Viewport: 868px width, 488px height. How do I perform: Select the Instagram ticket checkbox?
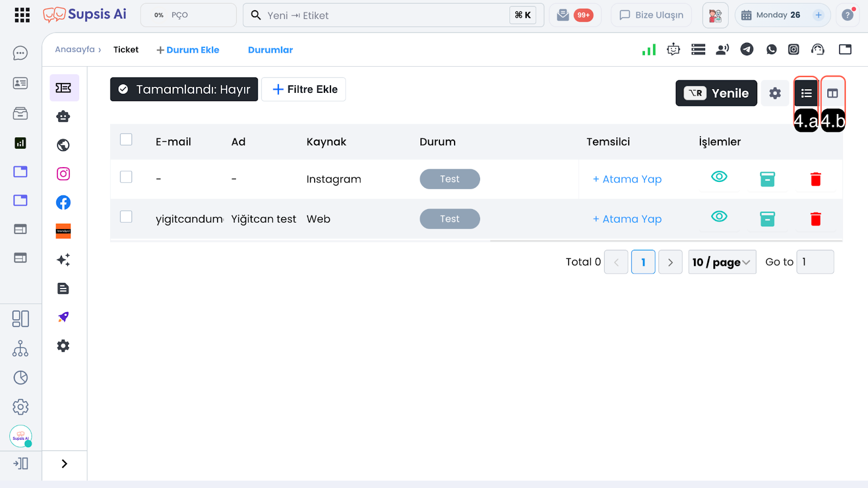pos(126,177)
